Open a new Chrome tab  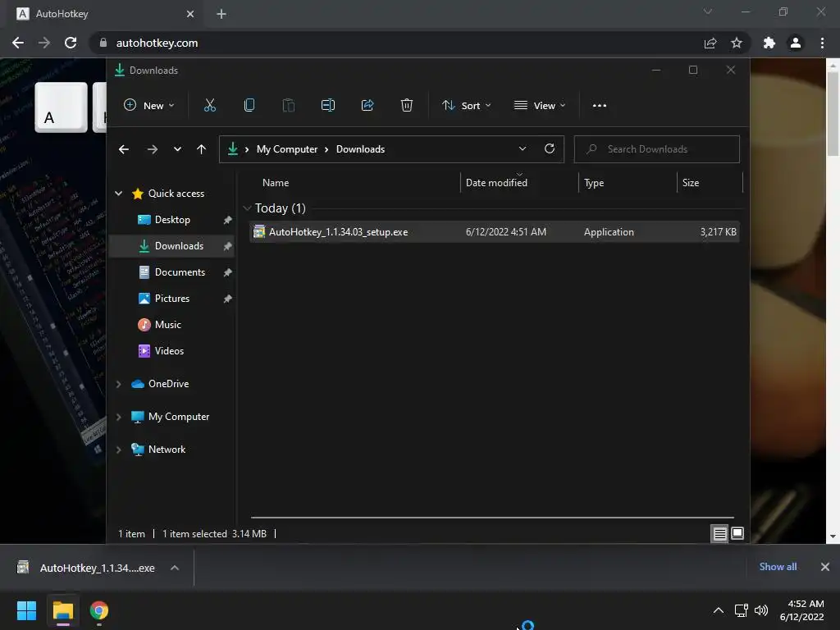coord(221,14)
